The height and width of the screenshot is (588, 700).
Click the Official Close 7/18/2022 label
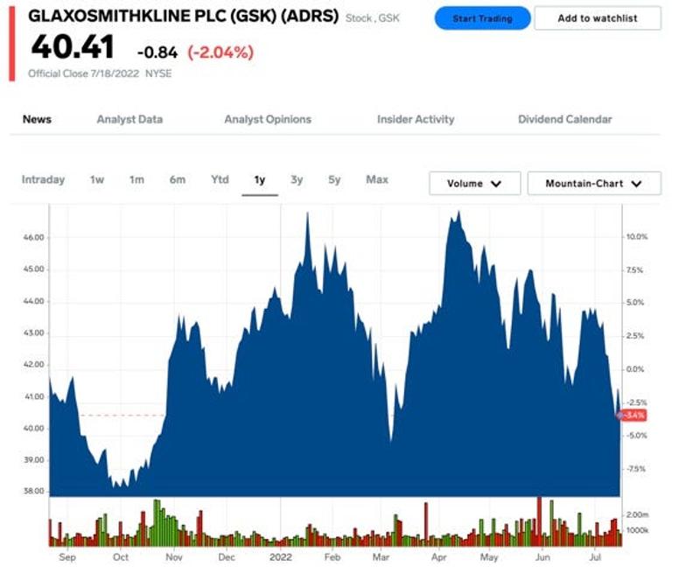point(83,73)
